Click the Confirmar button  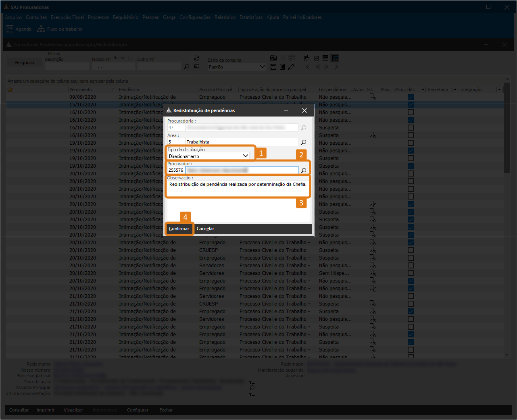pyautogui.click(x=179, y=229)
